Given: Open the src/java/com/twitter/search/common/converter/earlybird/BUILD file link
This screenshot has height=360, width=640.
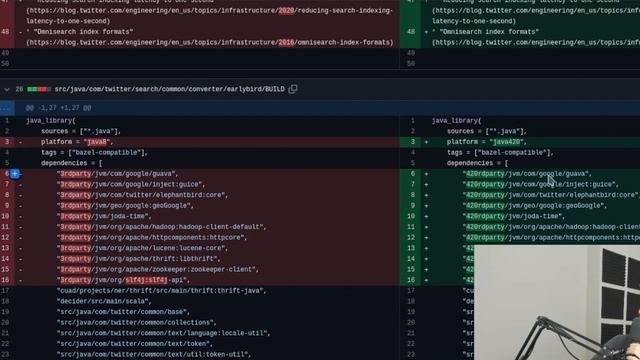Looking at the screenshot, I should pyautogui.click(x=169, y=89).
